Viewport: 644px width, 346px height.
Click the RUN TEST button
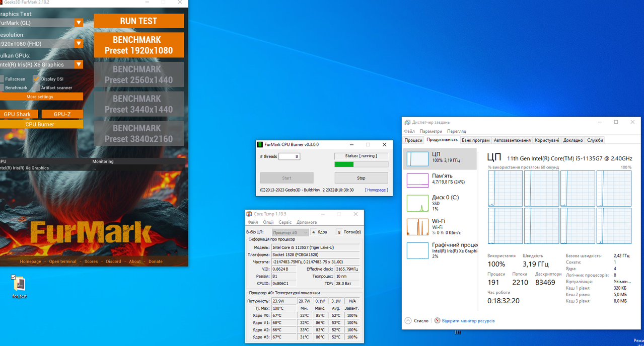point(138,21)
